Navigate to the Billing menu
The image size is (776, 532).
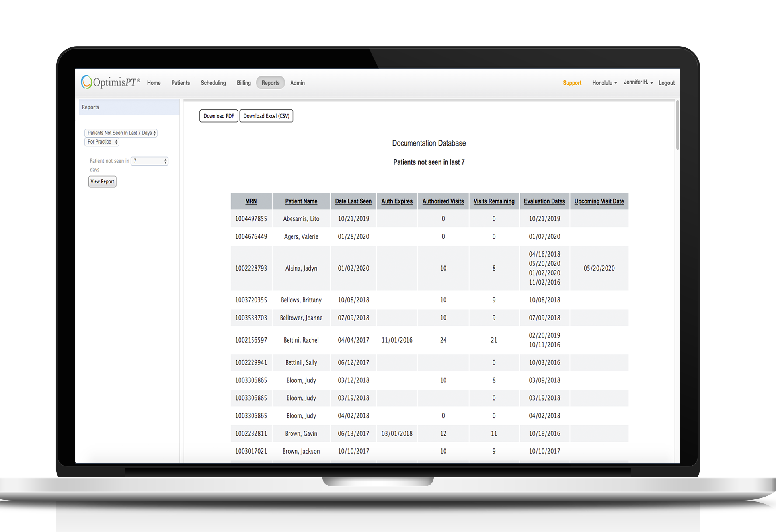click(244, 83)
